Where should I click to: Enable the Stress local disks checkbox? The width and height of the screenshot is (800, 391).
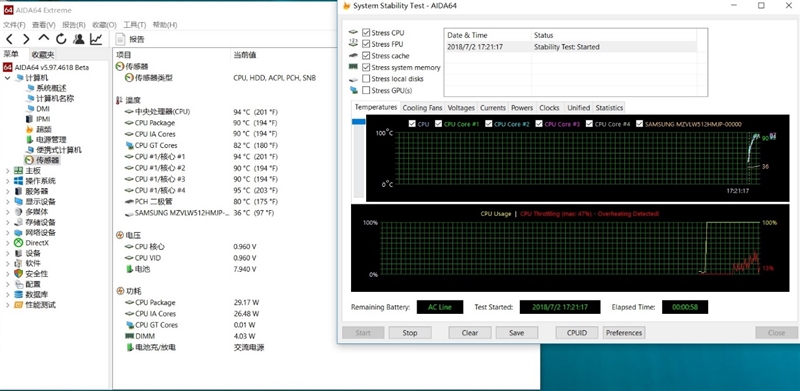click(x=366, y=79)
